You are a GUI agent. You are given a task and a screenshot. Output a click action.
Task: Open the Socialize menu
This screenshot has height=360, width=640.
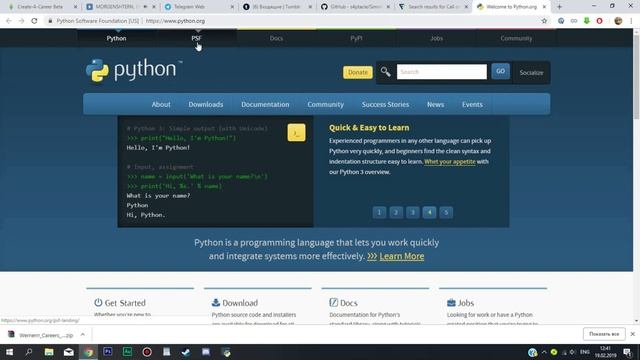(531, 73)
